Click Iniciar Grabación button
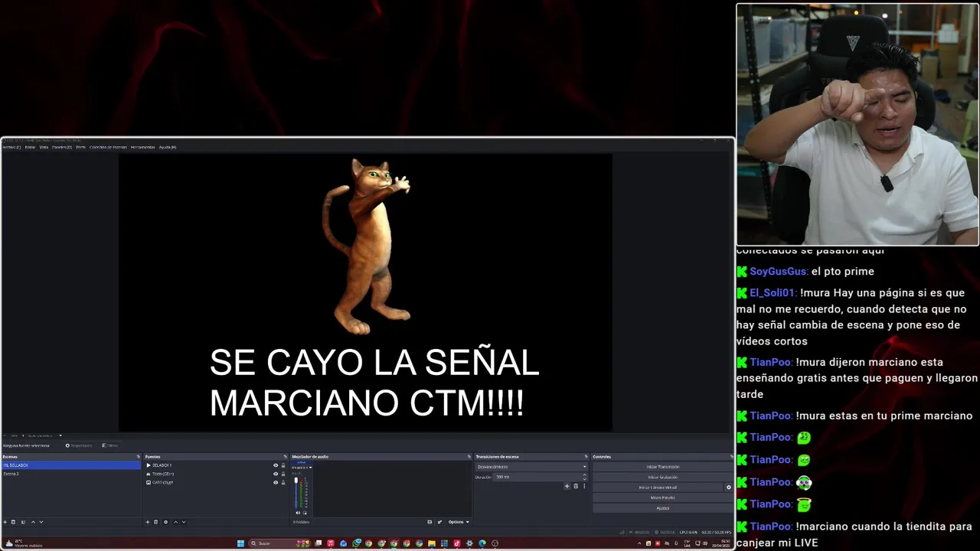This screenshot has width=980, height=551. (663, 477)
